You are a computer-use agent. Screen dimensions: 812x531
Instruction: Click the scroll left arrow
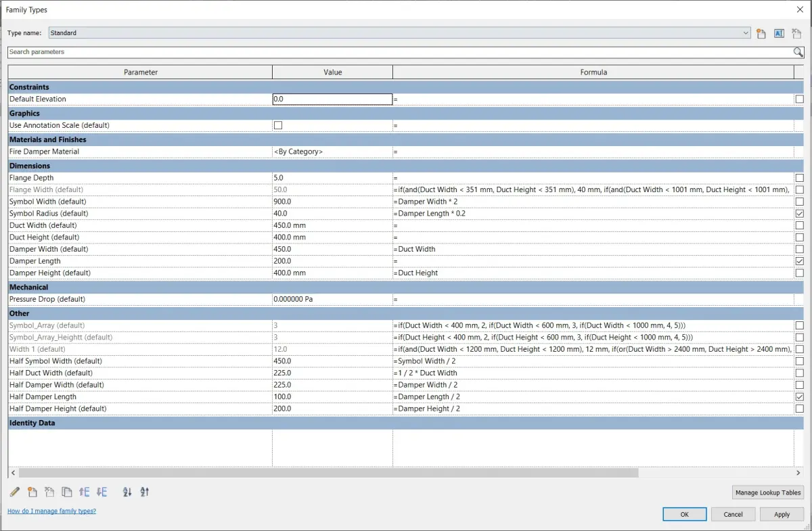click(13, 473)
